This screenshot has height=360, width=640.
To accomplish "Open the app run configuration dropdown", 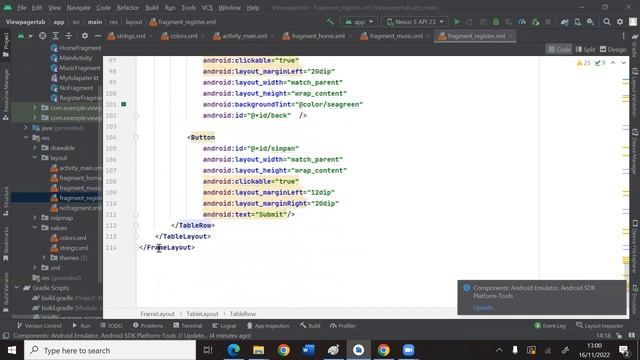I will click(359, 22).
